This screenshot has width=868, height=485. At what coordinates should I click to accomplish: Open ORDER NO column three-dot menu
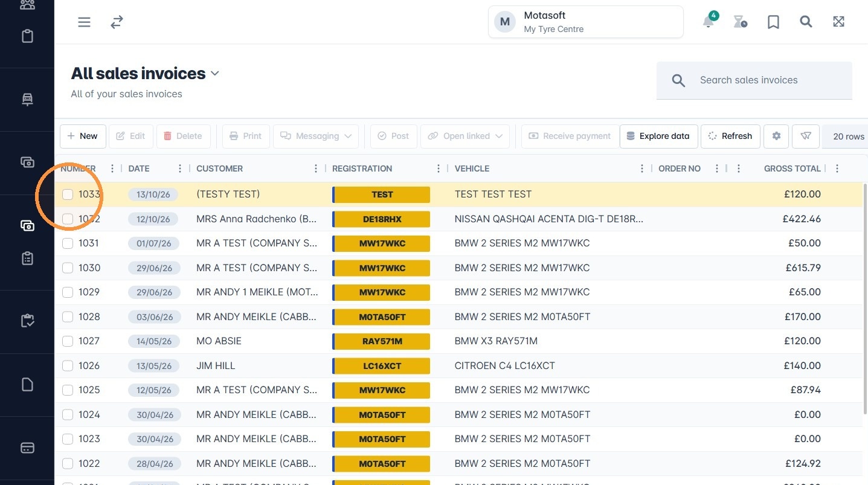[x=717, y=169]
